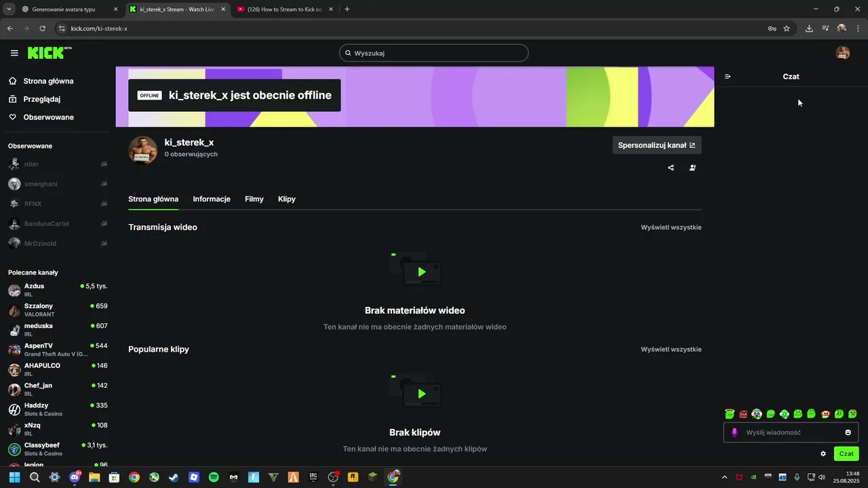This screenshot has width=868, height=488.
Task: Switch to the Informacje tab
Action: pyautogui.click(x=212, y=199)
